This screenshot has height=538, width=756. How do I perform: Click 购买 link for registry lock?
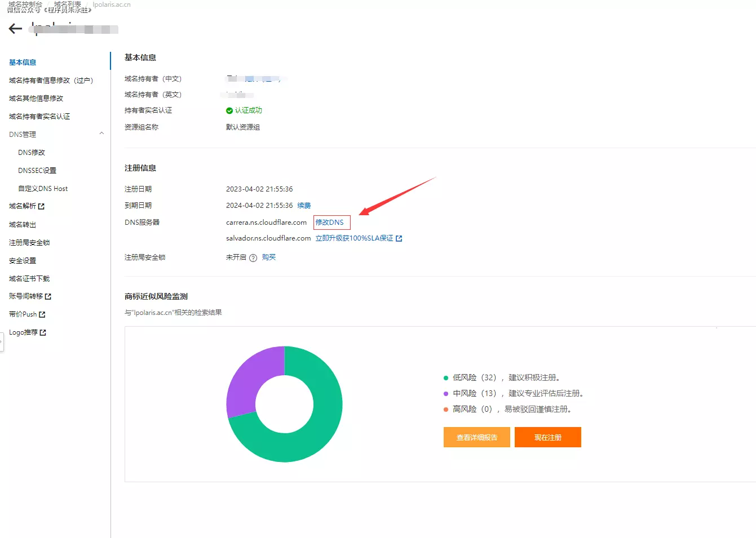click(x=269, y=257)
